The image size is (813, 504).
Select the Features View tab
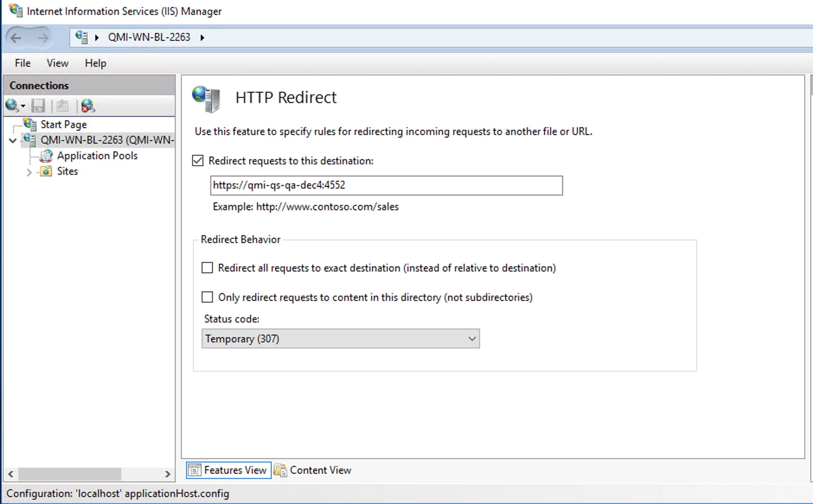pos(228,470)
